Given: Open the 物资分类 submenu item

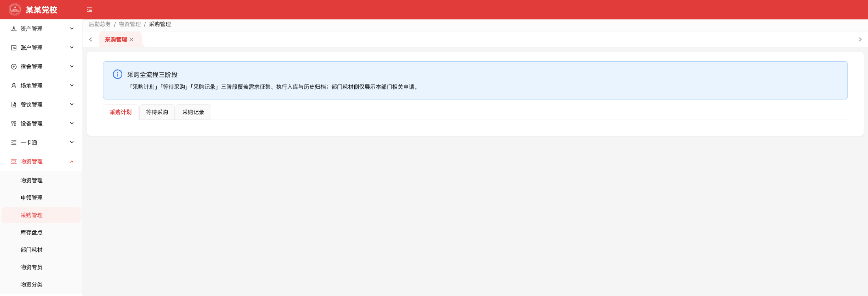Looking at the screenshot, I should point(41,285).
